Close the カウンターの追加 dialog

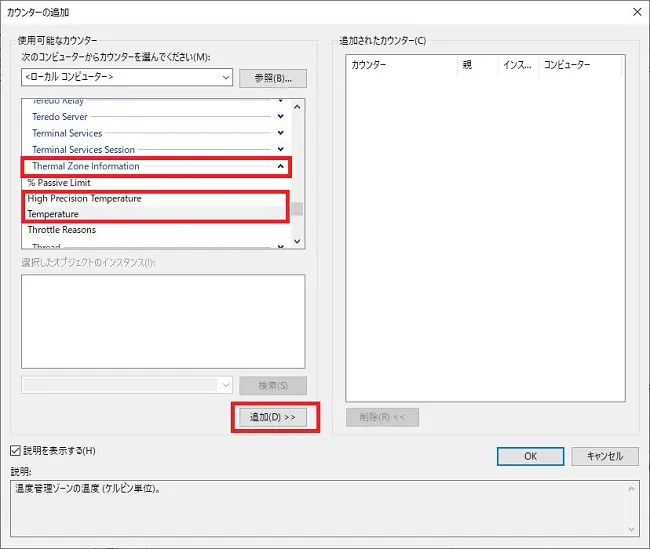(637, 12)
